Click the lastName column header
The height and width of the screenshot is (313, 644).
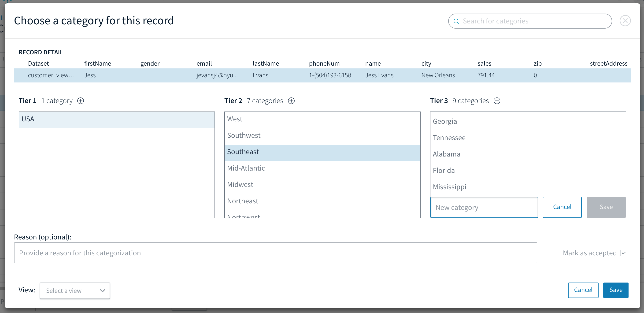[x=266, y=63]
